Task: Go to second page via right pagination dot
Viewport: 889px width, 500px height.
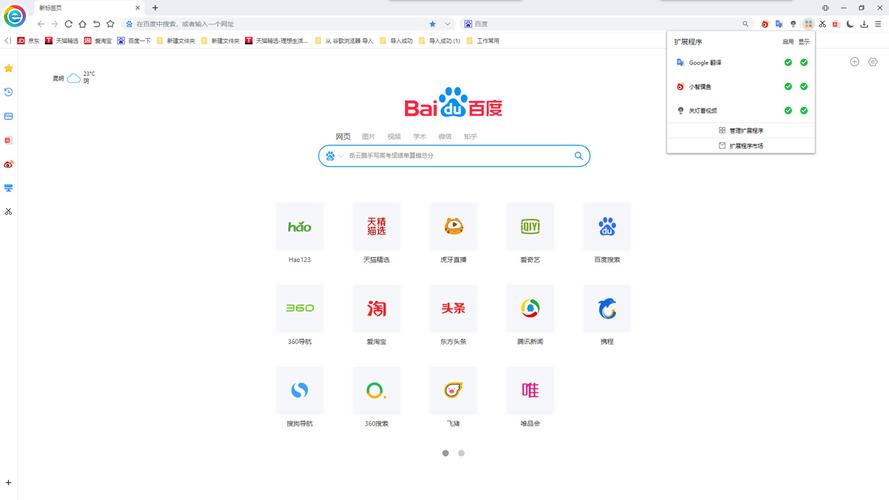Action: (462, 453)
